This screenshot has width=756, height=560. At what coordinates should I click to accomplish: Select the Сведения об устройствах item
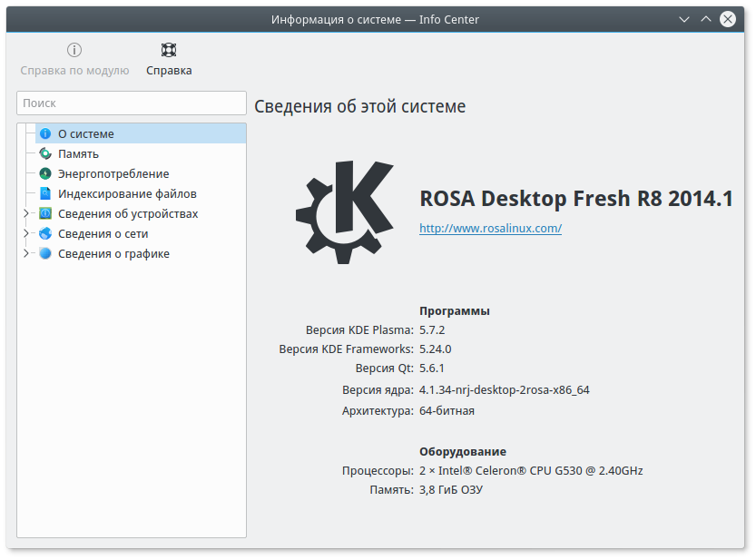[x=127, y=214]
